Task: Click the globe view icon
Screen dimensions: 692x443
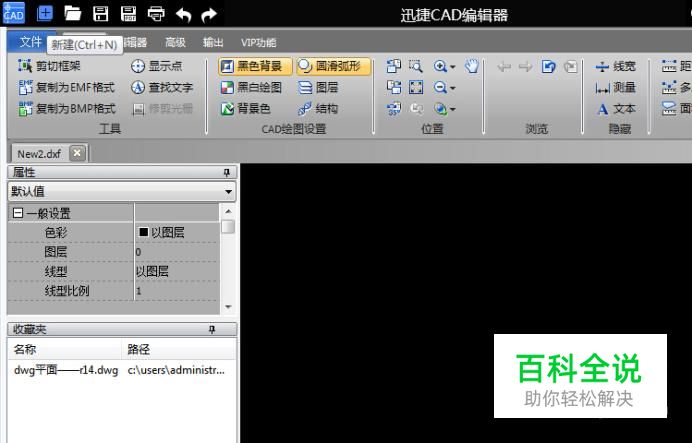Action: coord(440,109)
